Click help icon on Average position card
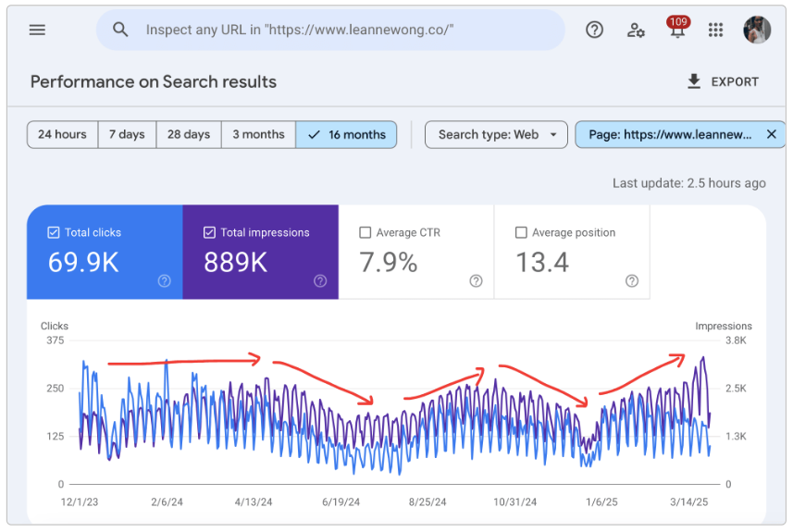Image resolution: width=793 pixels, height=532 pixels. click(631, 281)
